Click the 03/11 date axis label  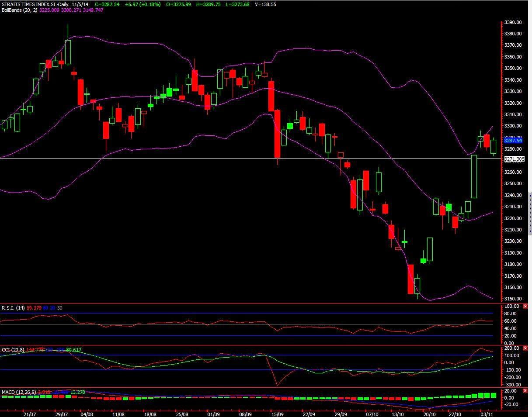pos(487,414)
